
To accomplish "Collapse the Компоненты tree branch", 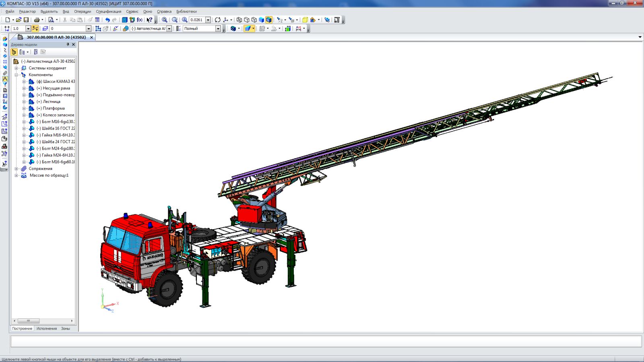I will (x=17, y=75).
